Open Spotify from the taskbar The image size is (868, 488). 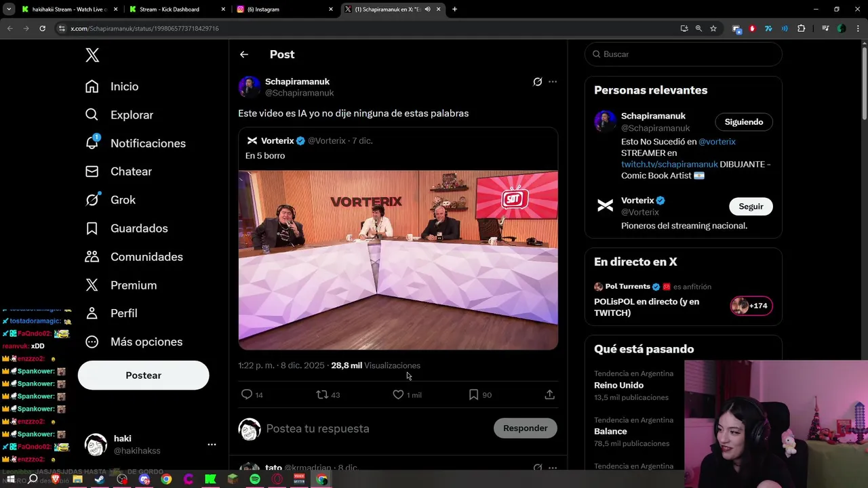pyautogui.click(x=255, y=479)
